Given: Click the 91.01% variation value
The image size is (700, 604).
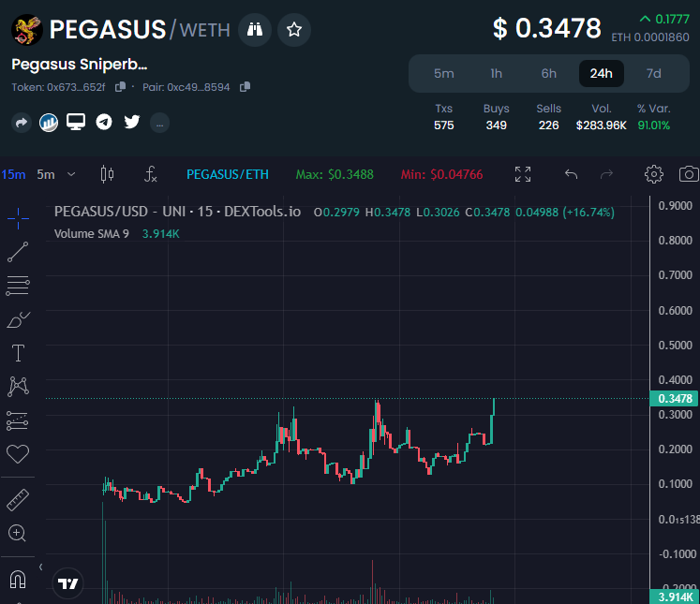Looking at the screenshot, I should (x=653, y=125).
